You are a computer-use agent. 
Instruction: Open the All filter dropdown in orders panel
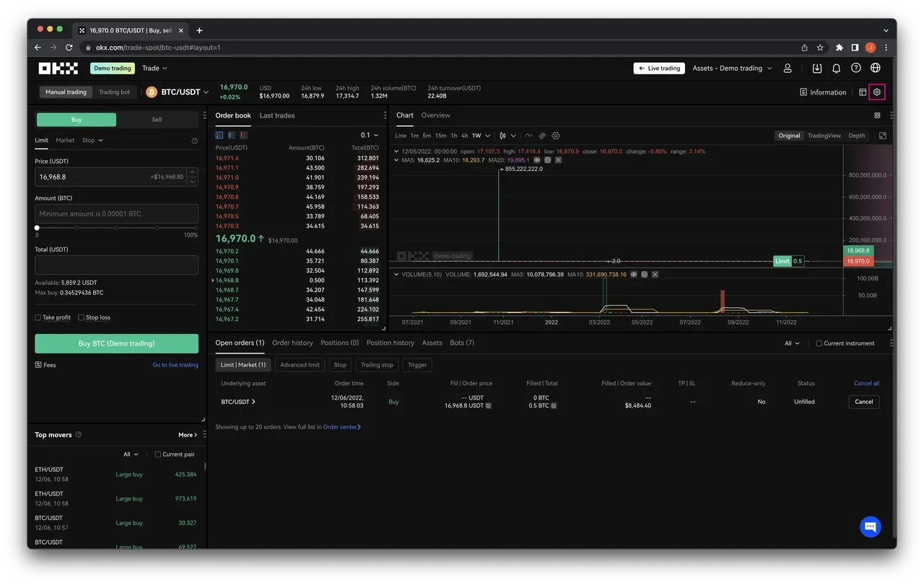point(792,343)
